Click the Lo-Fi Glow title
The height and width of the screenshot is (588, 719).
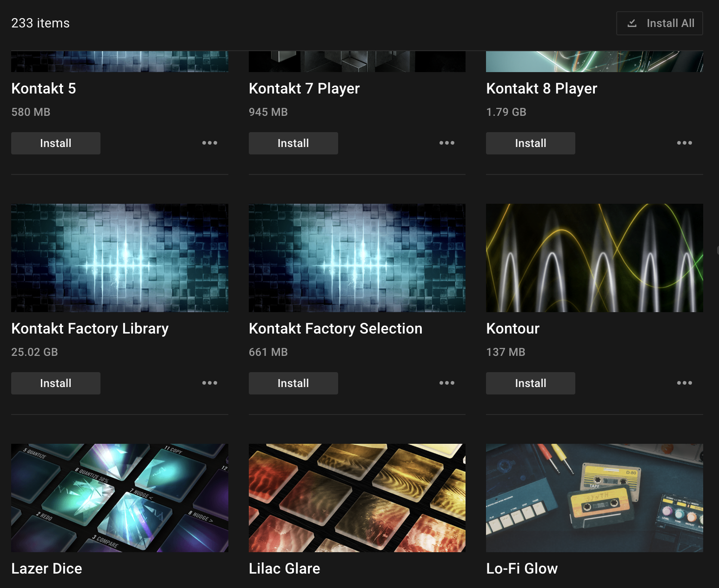522,568
